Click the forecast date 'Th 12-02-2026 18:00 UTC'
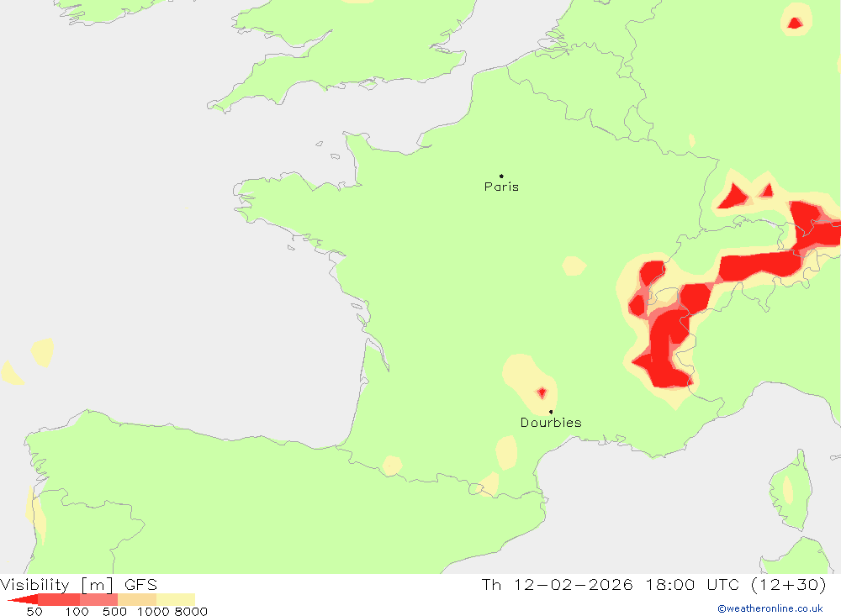The image size is (841, 616). tap(611, 584)
